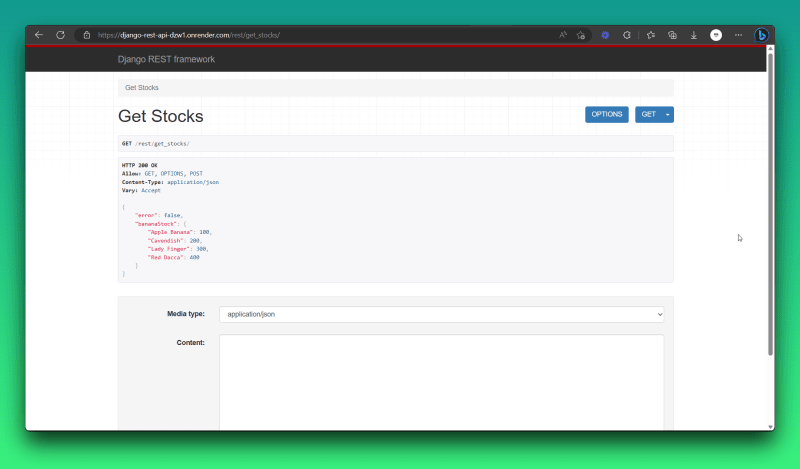Click inside the Content text area
800x469 pixels.
tap(441, 382)
